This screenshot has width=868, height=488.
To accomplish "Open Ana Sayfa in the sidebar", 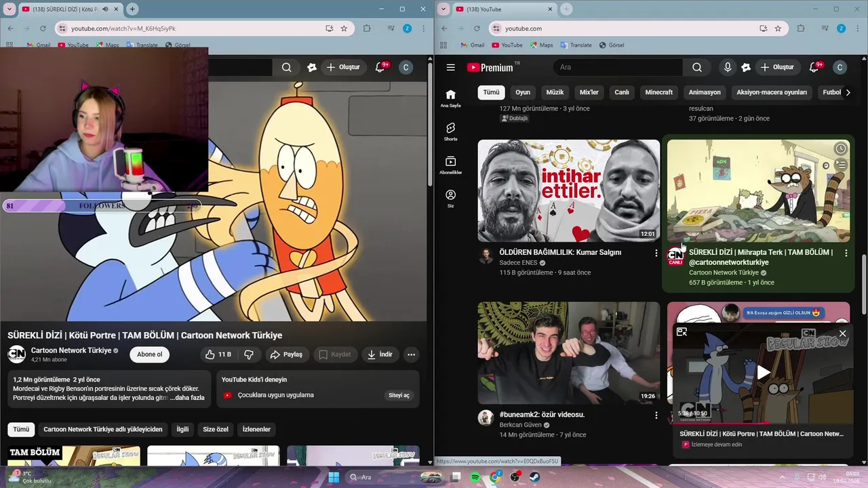I will click(450, 98).
